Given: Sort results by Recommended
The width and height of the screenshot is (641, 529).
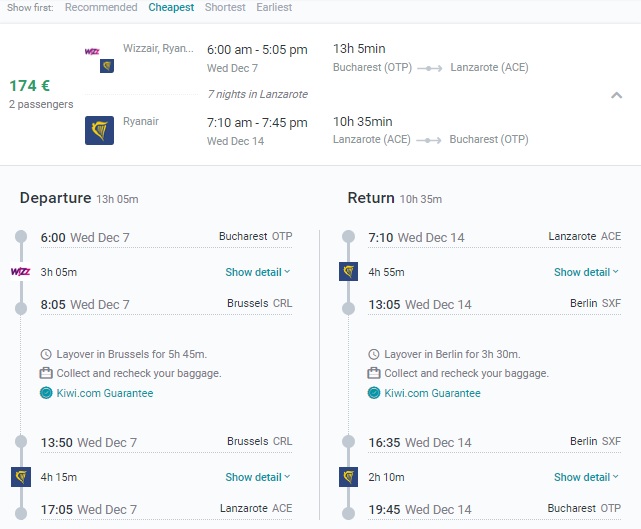Looking at the screenshot, I should tap(101, 8).
